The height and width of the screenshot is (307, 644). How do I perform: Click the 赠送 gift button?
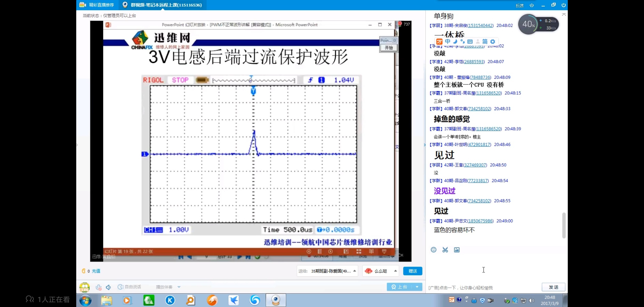click(x=412, y=271)
